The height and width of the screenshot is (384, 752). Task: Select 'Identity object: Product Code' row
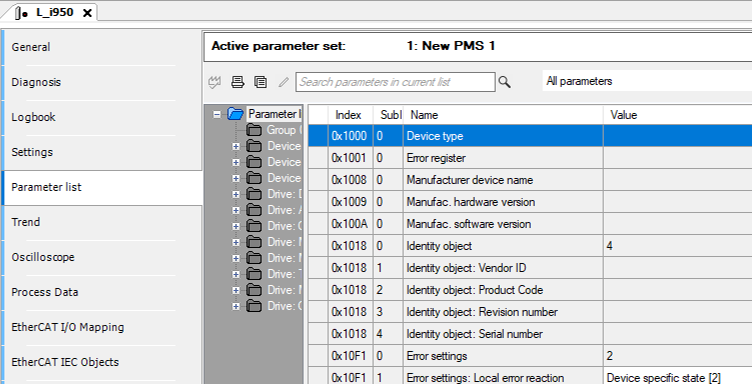coord(530,290)
